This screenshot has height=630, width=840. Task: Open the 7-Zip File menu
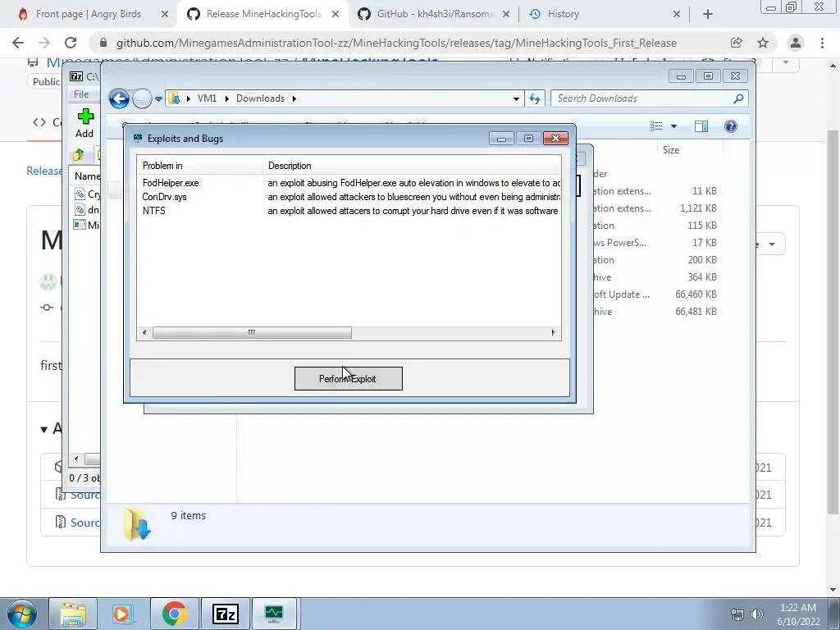(x=81, y=94)
